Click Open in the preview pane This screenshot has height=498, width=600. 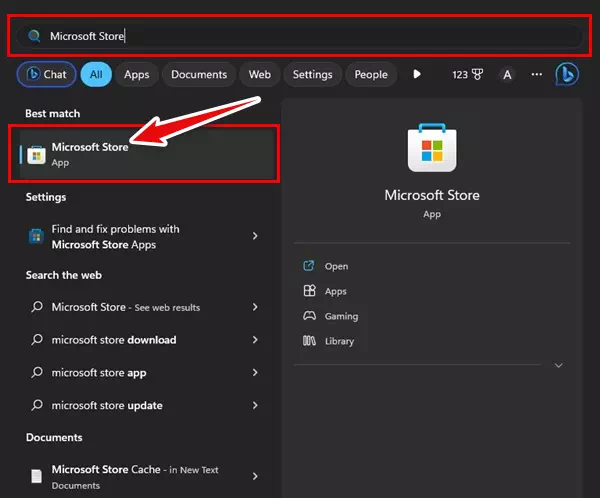[336, 266]
